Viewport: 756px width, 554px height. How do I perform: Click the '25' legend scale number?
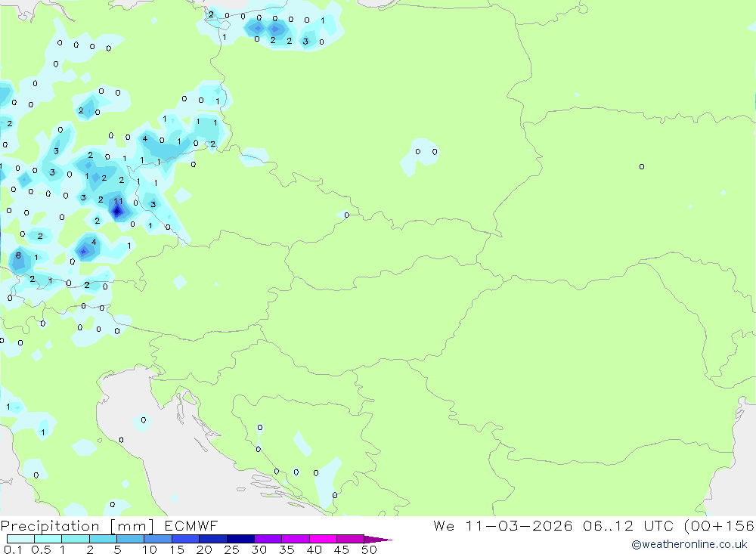tap(231, 549)
